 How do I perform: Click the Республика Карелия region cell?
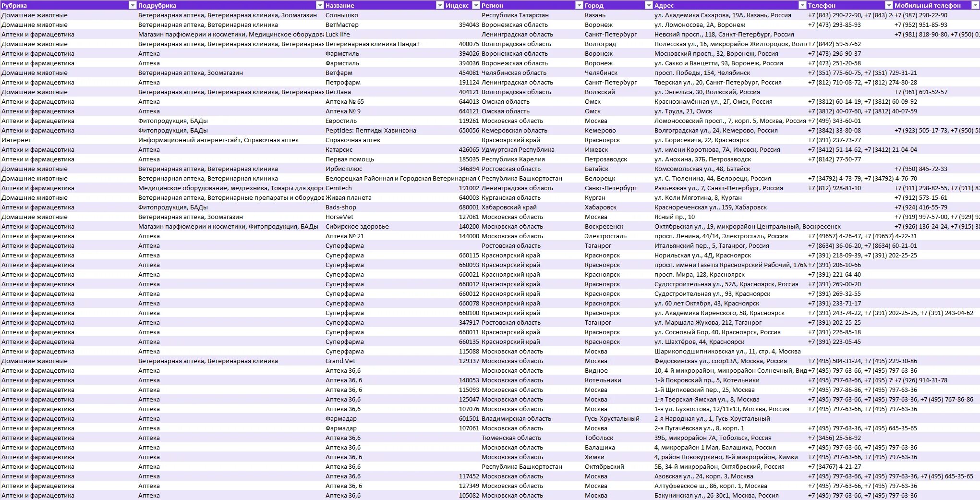tap(532, 159)
